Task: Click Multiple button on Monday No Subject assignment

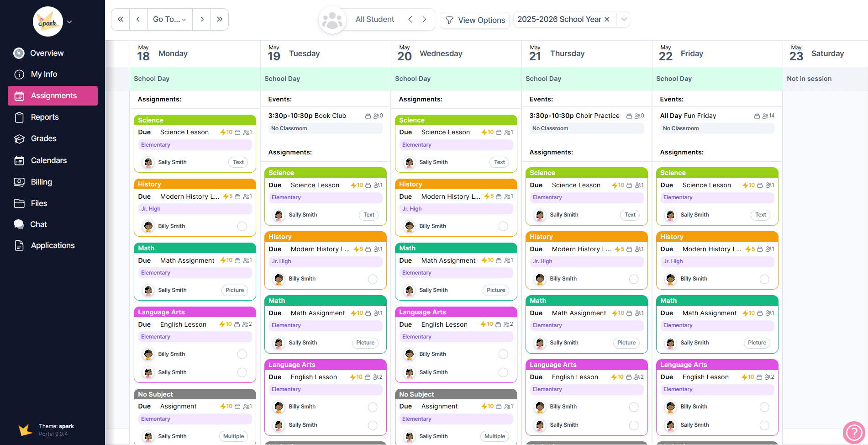Action: pos(234,436)
